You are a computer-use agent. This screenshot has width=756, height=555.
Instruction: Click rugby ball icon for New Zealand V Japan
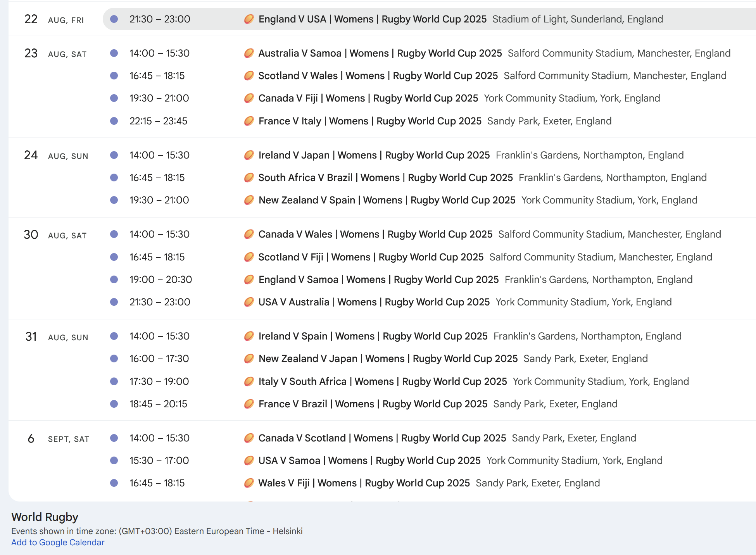(249, 359)
